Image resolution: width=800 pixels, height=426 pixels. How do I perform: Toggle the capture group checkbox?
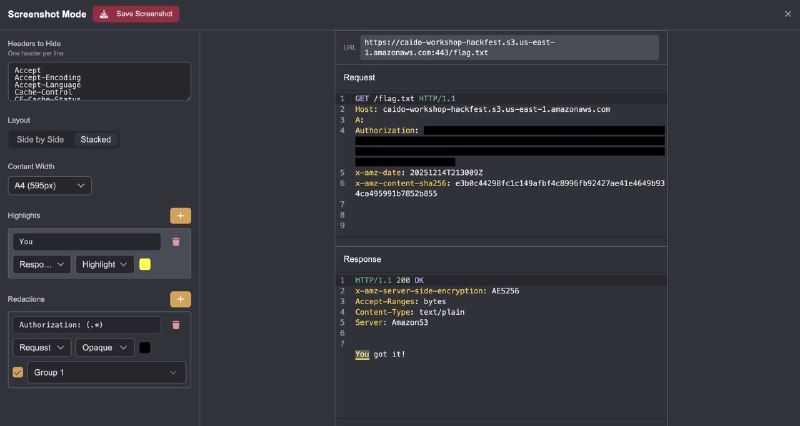17,373
